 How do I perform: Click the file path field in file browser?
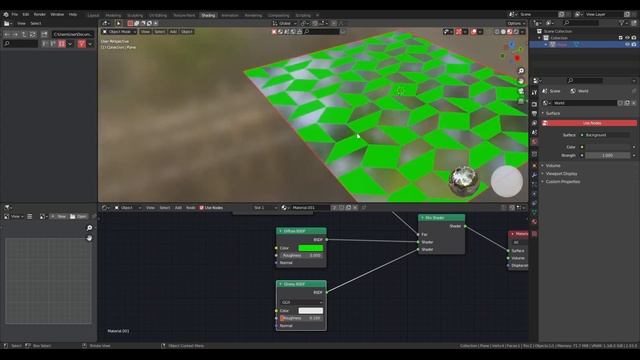73,34
